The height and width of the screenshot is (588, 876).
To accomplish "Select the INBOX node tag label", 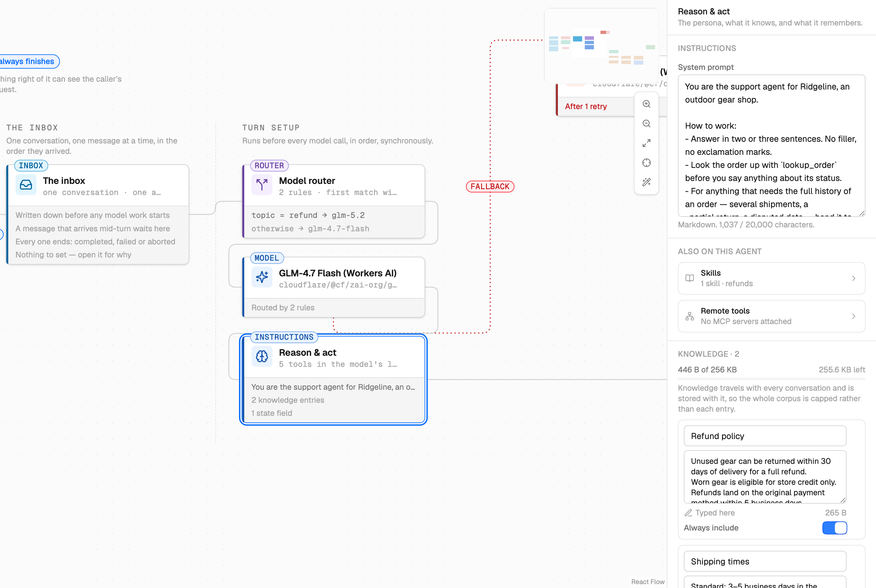I will 31,165.
